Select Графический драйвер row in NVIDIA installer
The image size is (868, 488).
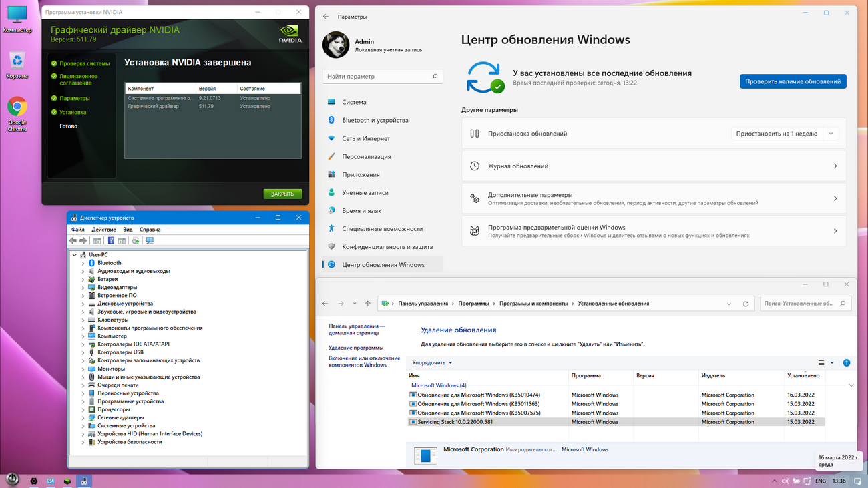[212, 107]
